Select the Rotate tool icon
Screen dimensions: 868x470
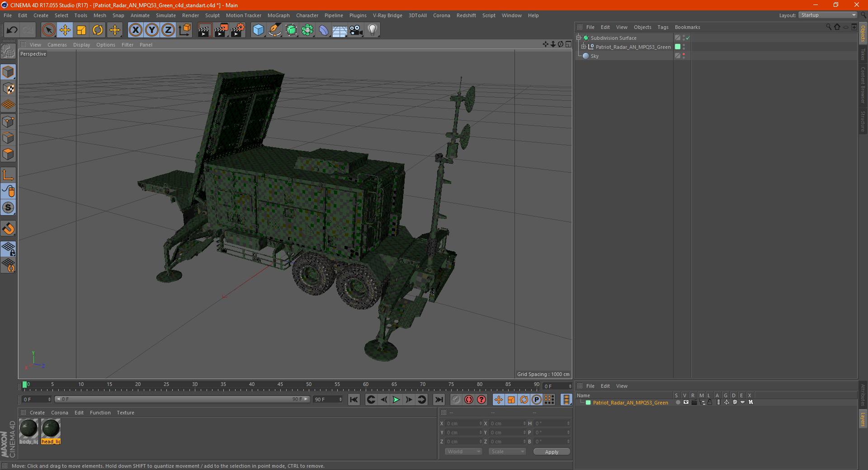(x=98, y=30)
